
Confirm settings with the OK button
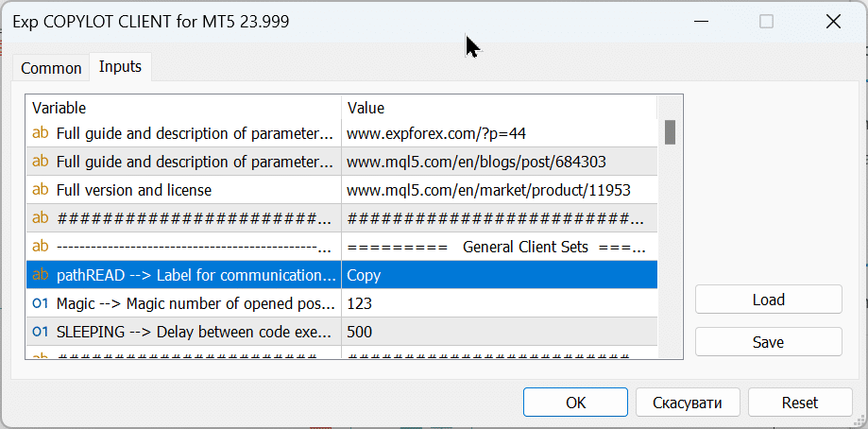(576, 402)
